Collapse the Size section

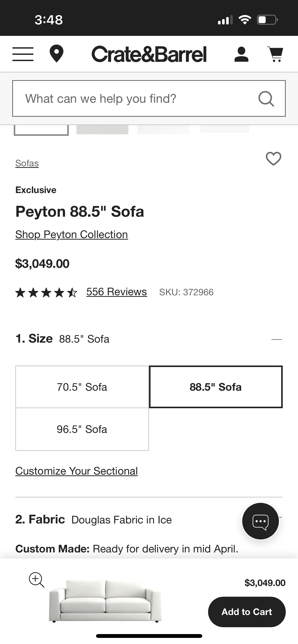(x=277, y=339)
